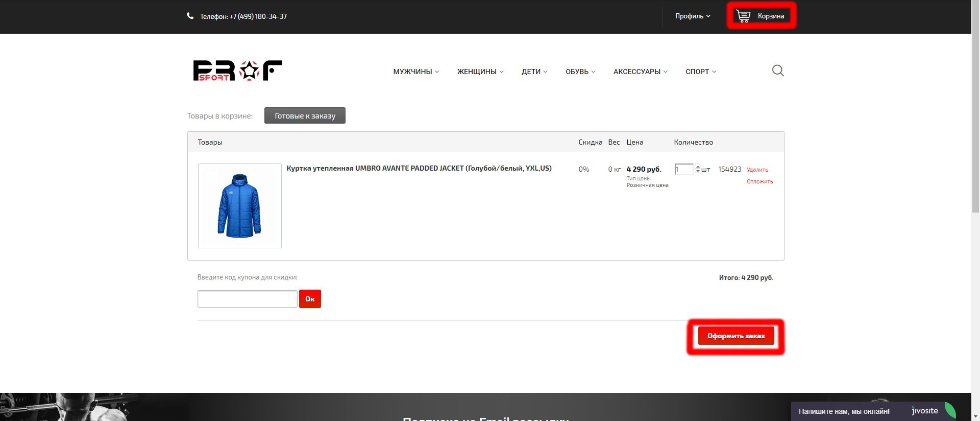Click the 0% discount value
This screenshot has width=980, height=421.
tap(584, 169)
